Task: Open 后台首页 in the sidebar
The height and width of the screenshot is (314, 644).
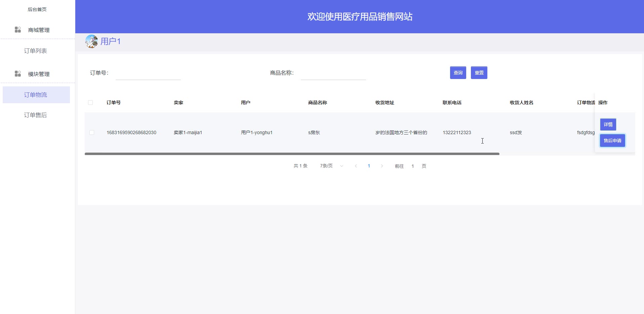Action: coord(37,9)
